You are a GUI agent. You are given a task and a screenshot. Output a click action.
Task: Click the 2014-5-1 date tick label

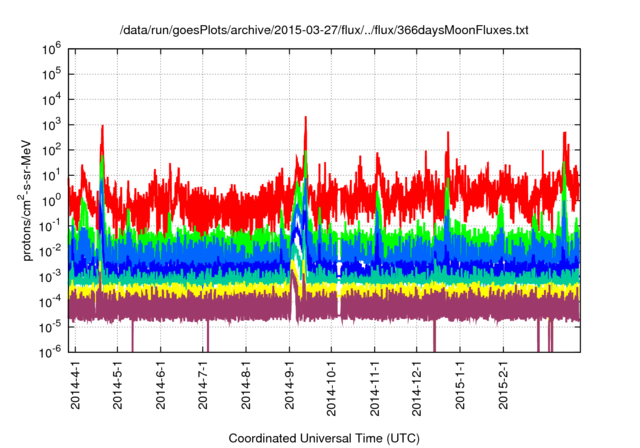click(118, 384)
